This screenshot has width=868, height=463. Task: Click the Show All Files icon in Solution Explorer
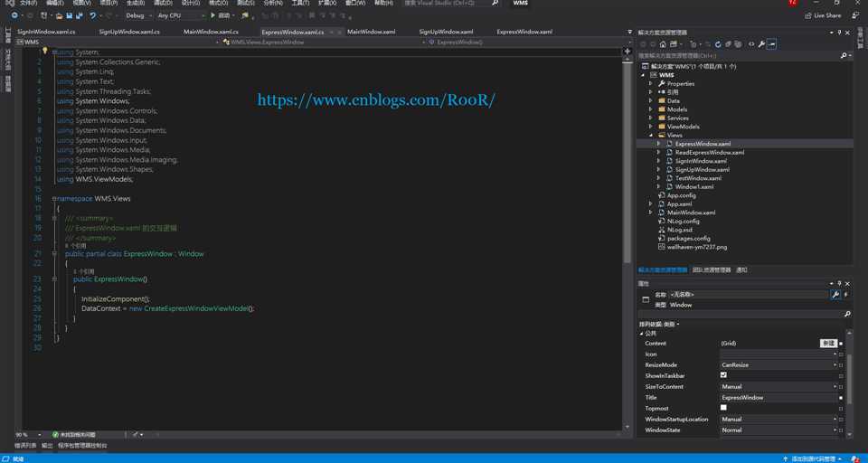click(x=738, y=44)
